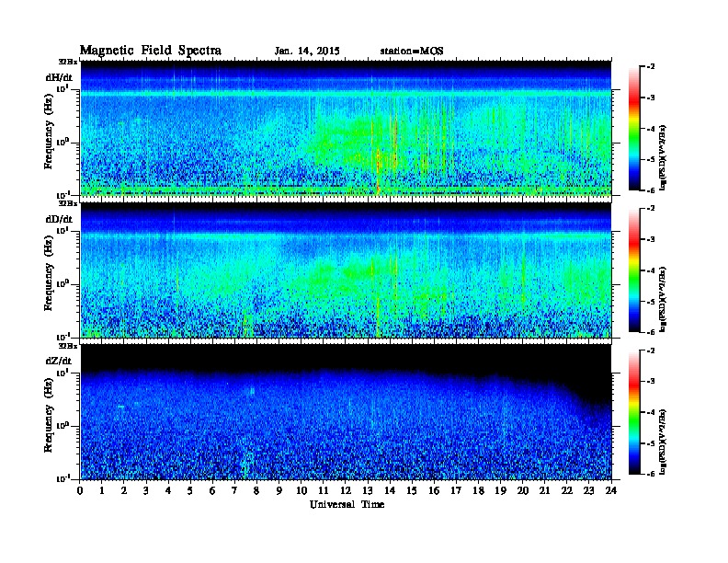This screenshot has height=563, width=728.
Task: Click the hour "24" tick label
Action: point(611,490)
